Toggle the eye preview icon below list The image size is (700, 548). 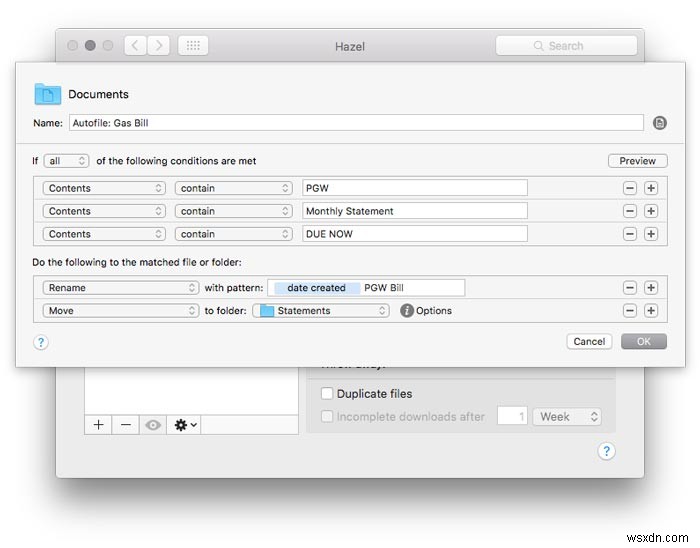tap(153, 425)
